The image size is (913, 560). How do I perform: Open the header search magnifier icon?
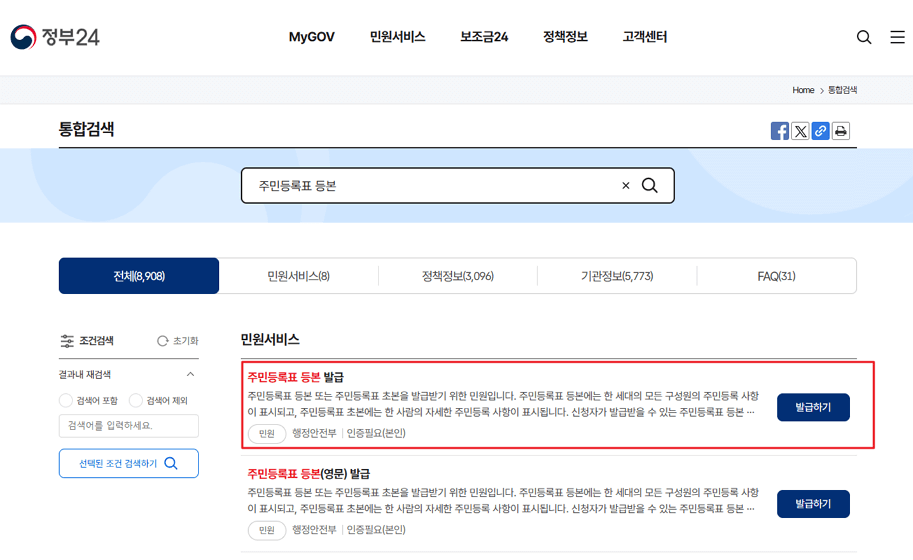pos(864,37)
